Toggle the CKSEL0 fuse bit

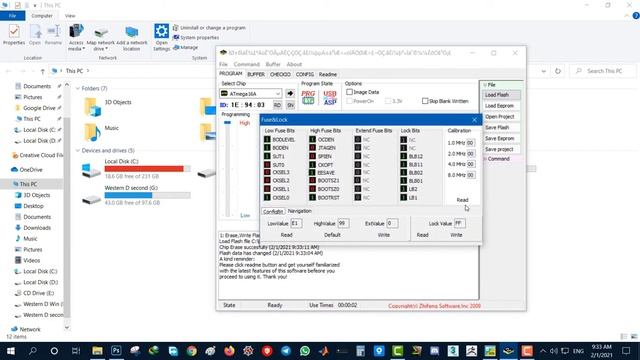pyautogui.click(x=267, y=198)
